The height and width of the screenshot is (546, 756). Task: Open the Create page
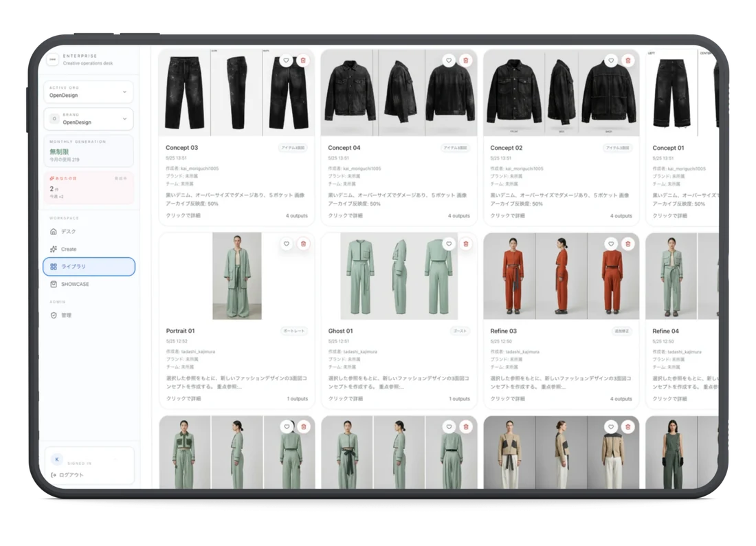tap(89, 249)
